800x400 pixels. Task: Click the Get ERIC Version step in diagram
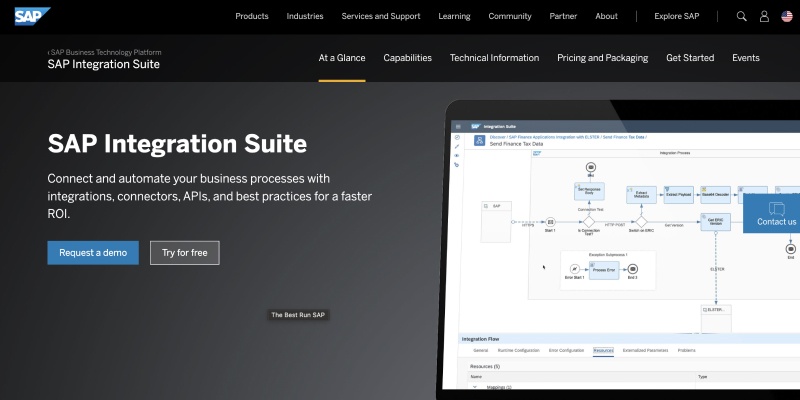[x=715, y=222]
